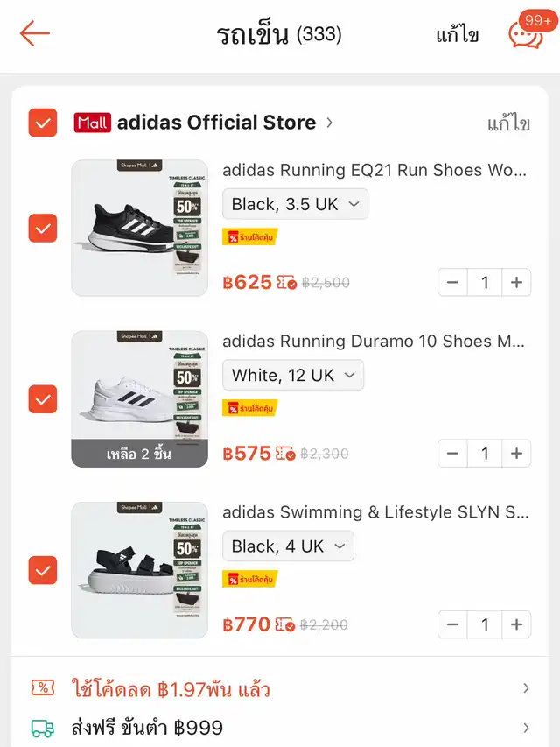Open the White, 12 UK variant dropdown
The height and width of the screenshot is (747, 560).
(293, 375)
